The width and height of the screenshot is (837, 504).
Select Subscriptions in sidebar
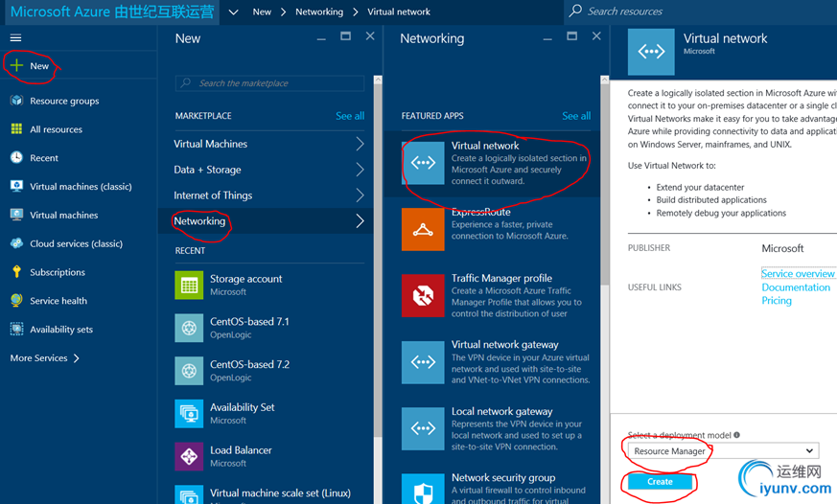[x=58, y=272]
